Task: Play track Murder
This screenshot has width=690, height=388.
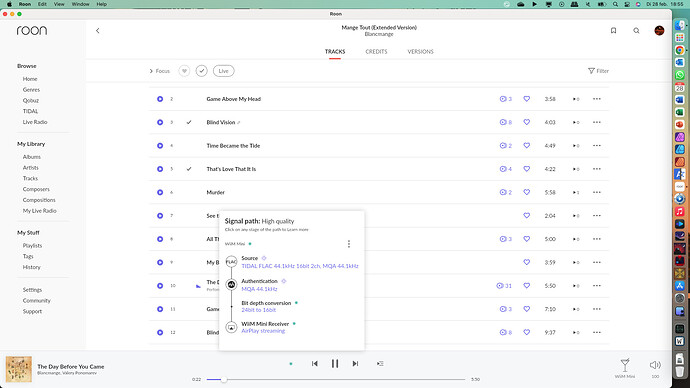Action: click(x=160, y=192)
